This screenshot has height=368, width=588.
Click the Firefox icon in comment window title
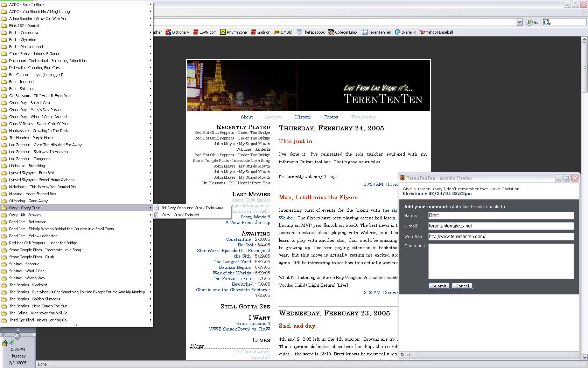[403, 178]
